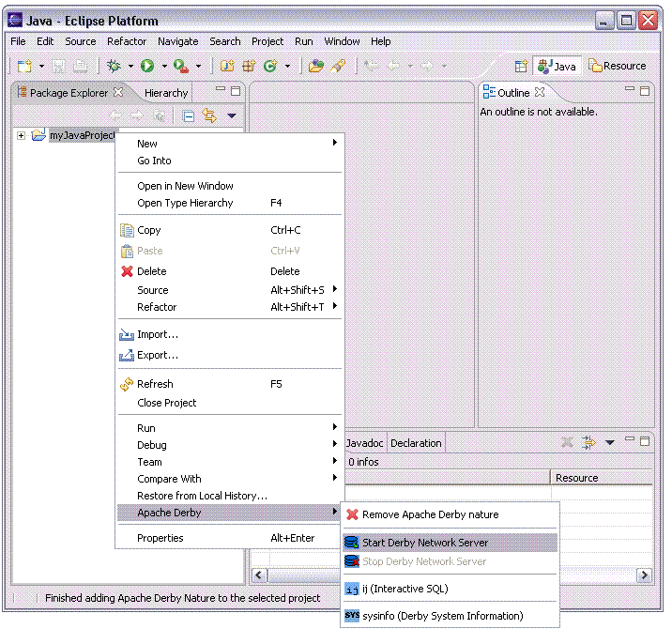Click Remove Apache Derby nature red X icon

click(352, 514)
